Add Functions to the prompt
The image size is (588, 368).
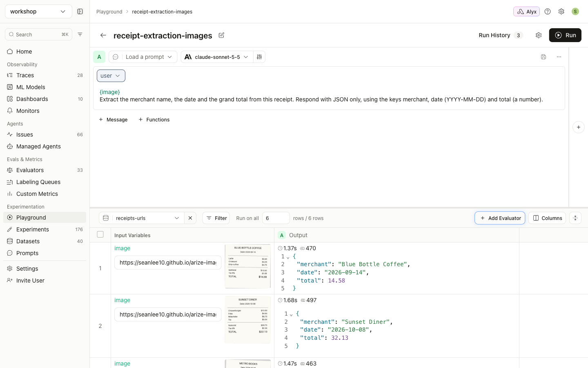(x=154, y=119)
